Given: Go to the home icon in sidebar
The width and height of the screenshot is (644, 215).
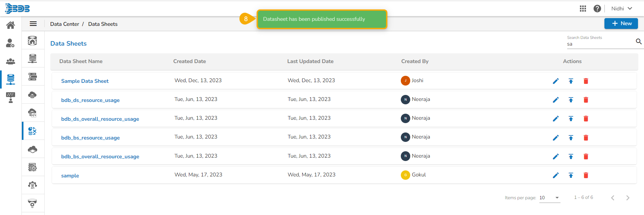Looking at the screenshot, I should tap(11, 25).
